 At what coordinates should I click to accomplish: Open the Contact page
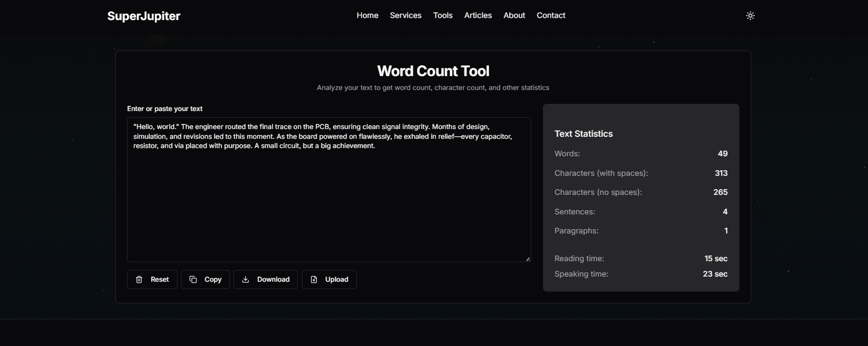click(x=551, y=15)
